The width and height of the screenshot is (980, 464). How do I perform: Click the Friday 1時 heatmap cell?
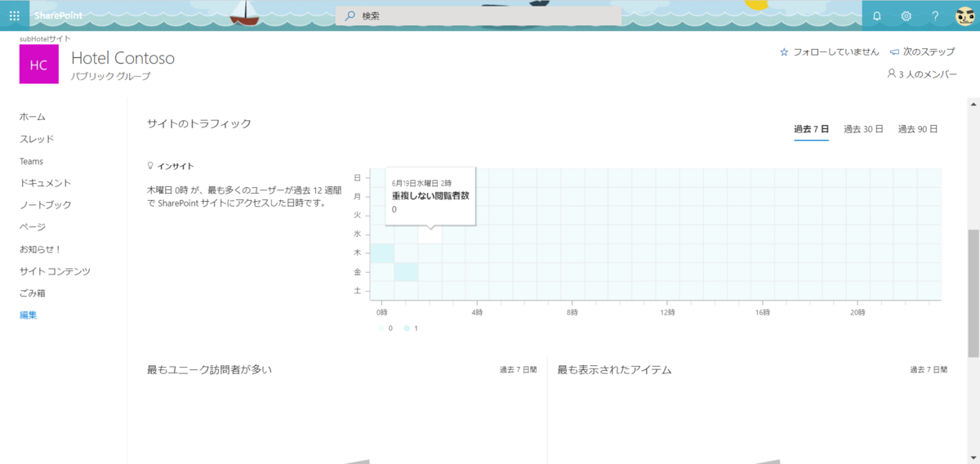click(406, 272)
